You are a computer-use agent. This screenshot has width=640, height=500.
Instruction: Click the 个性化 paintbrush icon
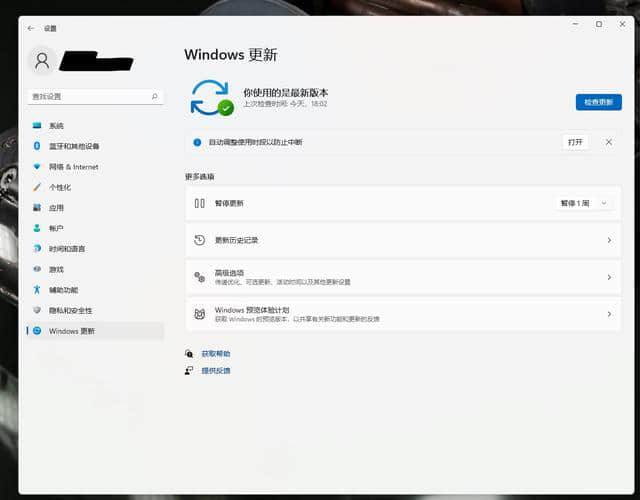click(x=37, y=187)
